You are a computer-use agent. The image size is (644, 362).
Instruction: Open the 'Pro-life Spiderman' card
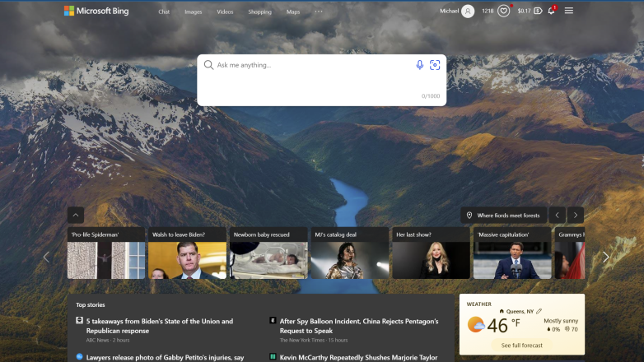106,253
